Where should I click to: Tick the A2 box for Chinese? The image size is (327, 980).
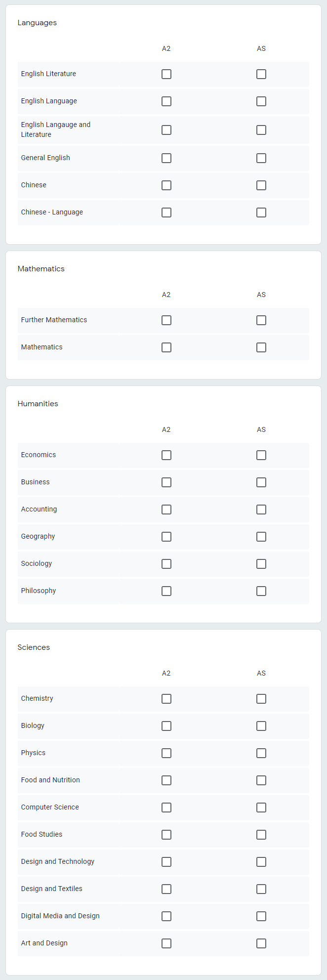[x=166, y=185]
